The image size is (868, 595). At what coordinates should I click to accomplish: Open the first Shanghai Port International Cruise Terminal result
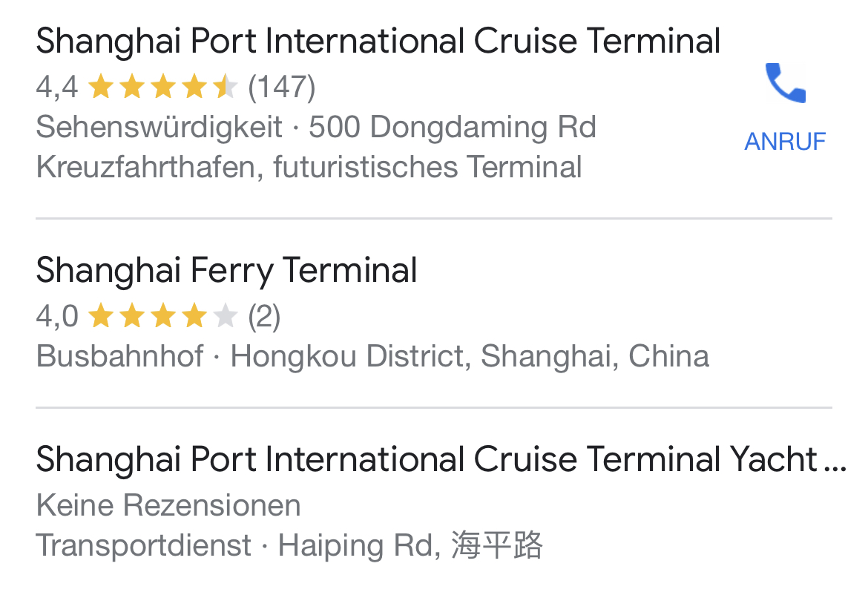click(378, 41)
